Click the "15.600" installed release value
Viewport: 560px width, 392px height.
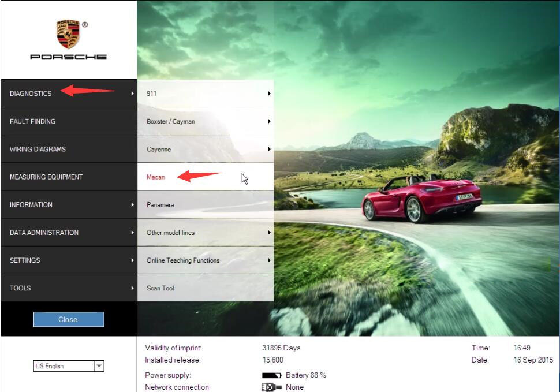[273, 360]
